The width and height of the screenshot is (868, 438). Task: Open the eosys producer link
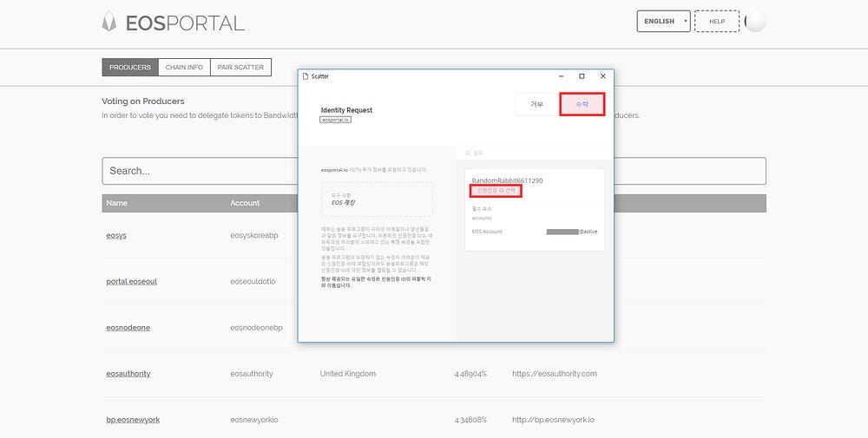116,235
